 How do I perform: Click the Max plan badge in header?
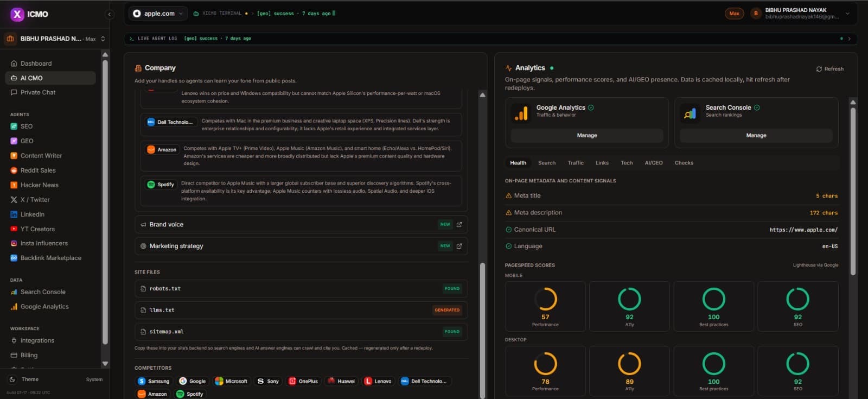click(734, 14)
